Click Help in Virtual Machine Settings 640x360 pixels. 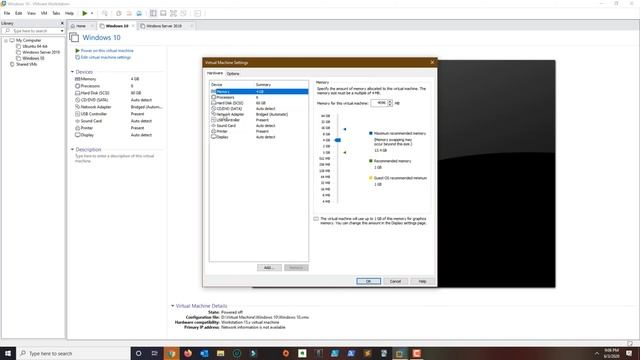[422, 281]
